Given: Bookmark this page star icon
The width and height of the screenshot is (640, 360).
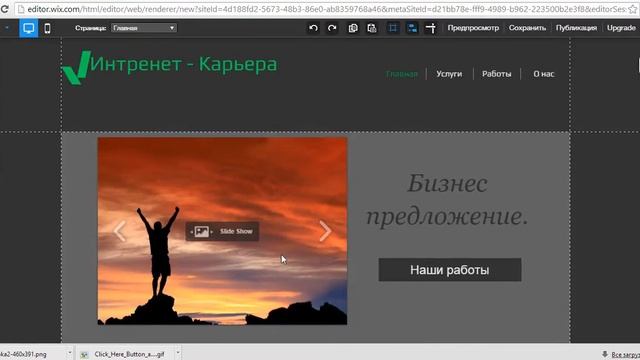Looking at the screenshot, I should [x=632, y=9].
